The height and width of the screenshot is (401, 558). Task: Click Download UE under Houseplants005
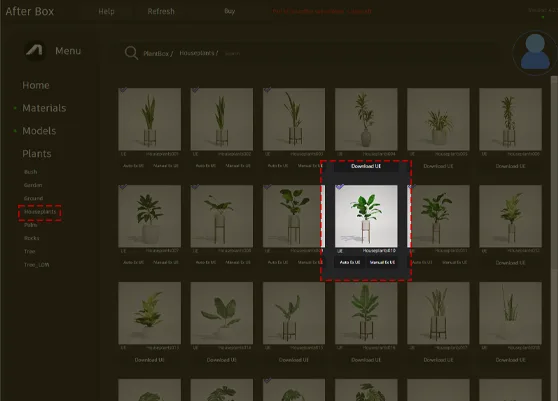click(438, 166)
